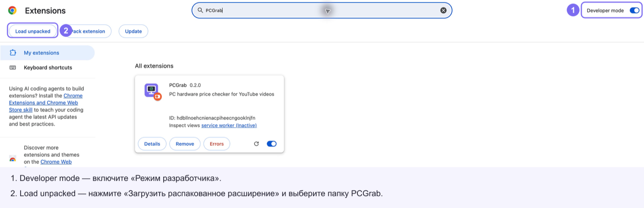The image size is (644, 208).
Task: Click Remove for PCGrab extension
Action: click(x=185, y=144)
